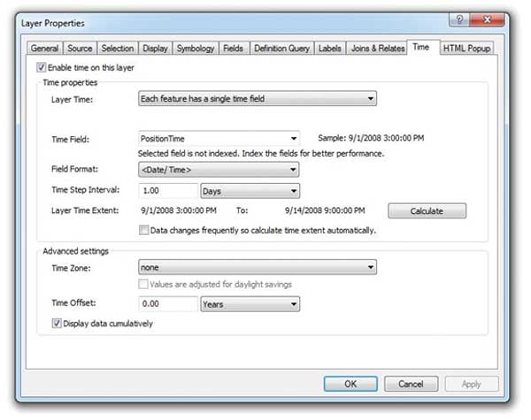Open the Labels tab

pos(330,49)
